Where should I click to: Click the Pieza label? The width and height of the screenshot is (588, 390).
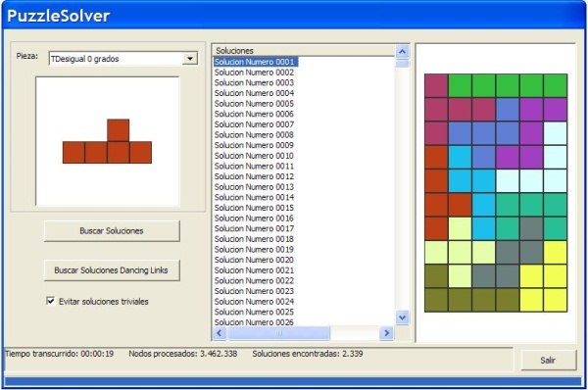click(x=27, y=56)
